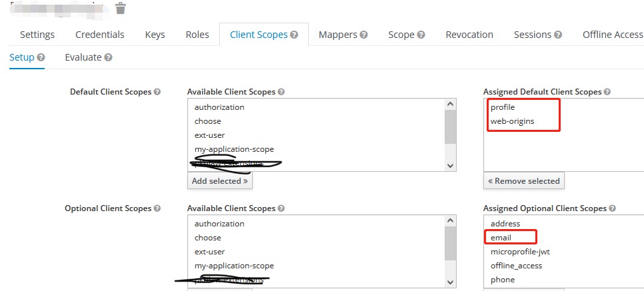644x291 pixels.
Task: Open the Settings tab
Action: pos(37,35)
